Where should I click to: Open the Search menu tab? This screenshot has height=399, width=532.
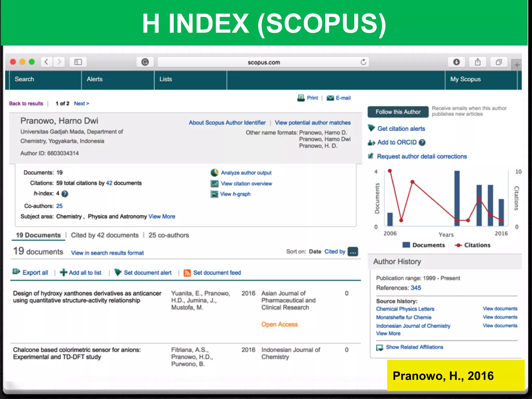45,80
